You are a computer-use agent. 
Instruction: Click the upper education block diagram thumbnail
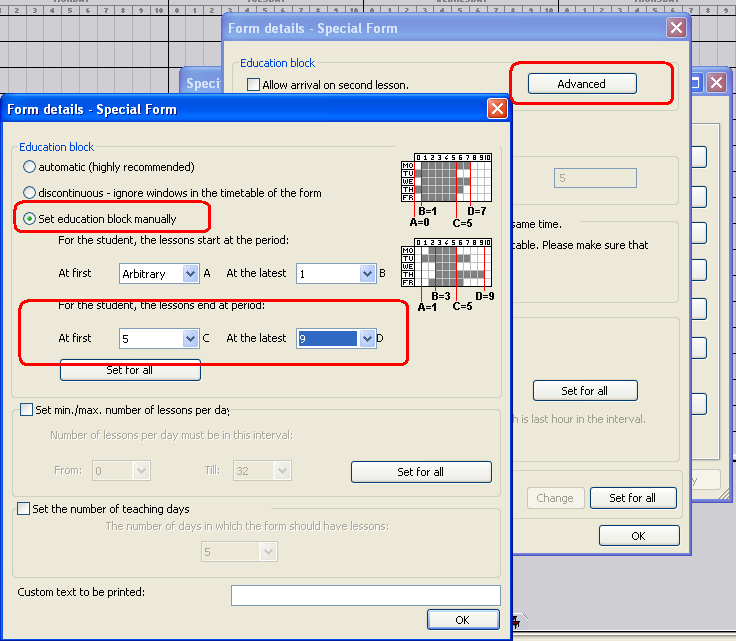coord(447,180)
